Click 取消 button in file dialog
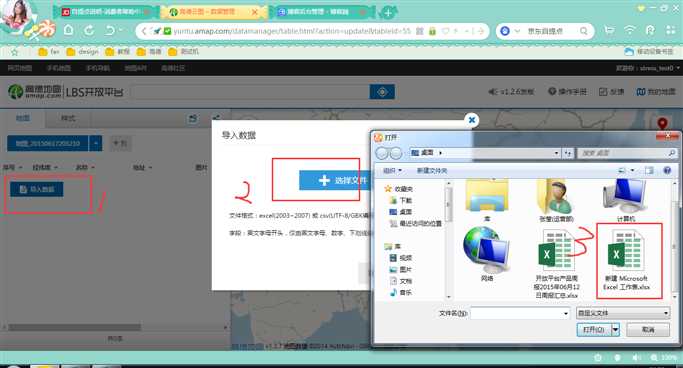 click(648, 330)
